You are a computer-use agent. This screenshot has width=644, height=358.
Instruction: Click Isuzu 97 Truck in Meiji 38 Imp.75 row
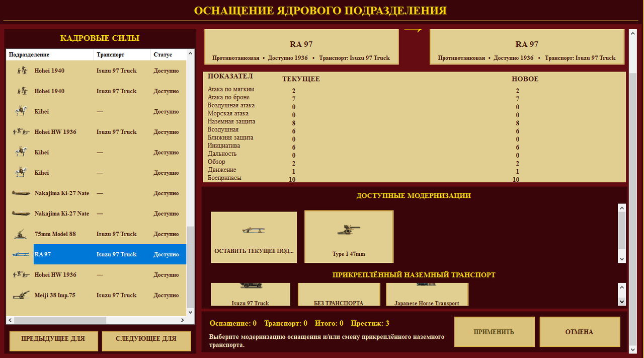[x=117, y=296]
